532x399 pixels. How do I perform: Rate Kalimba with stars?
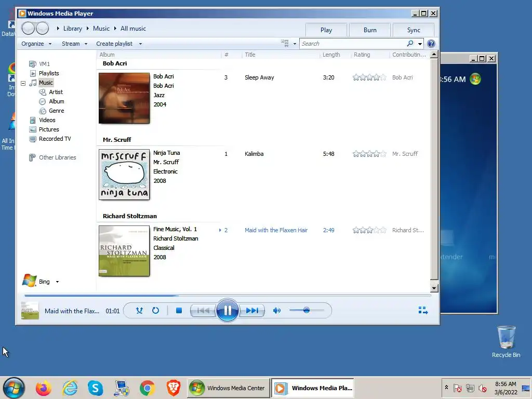369,154
